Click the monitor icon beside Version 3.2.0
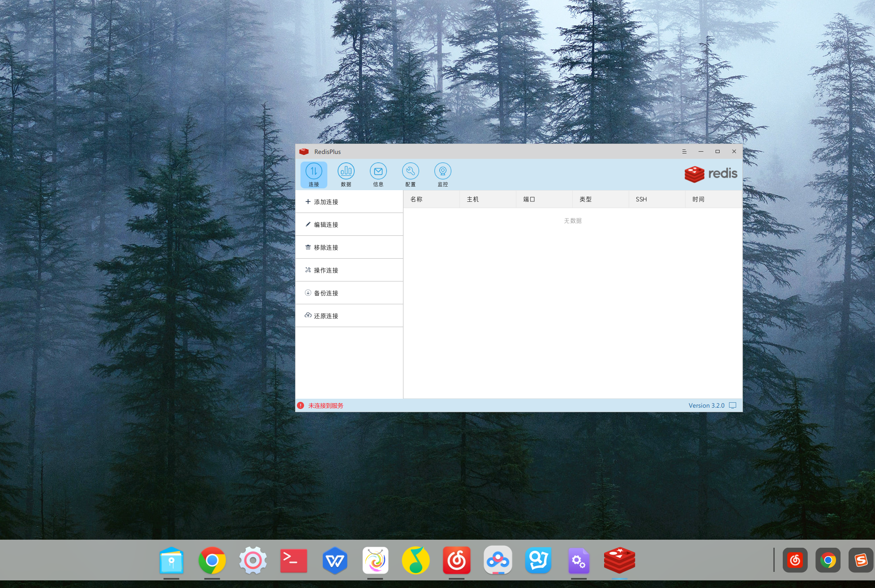This screenshot has height=588, width=875. coord(733,405)
